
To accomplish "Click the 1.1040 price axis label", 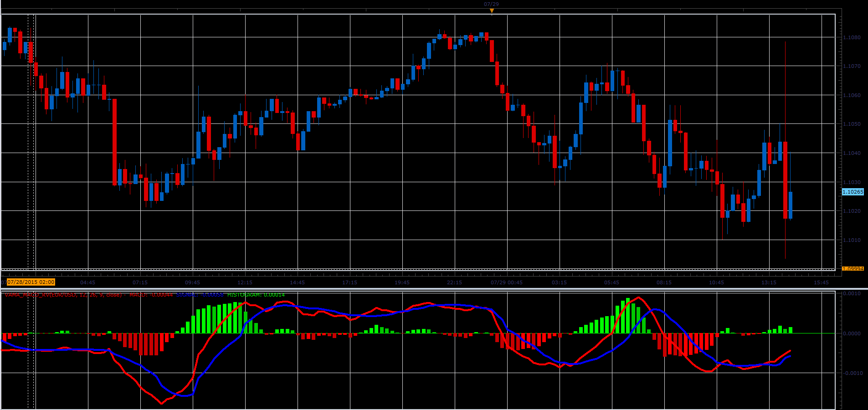I will click(852, 153).
